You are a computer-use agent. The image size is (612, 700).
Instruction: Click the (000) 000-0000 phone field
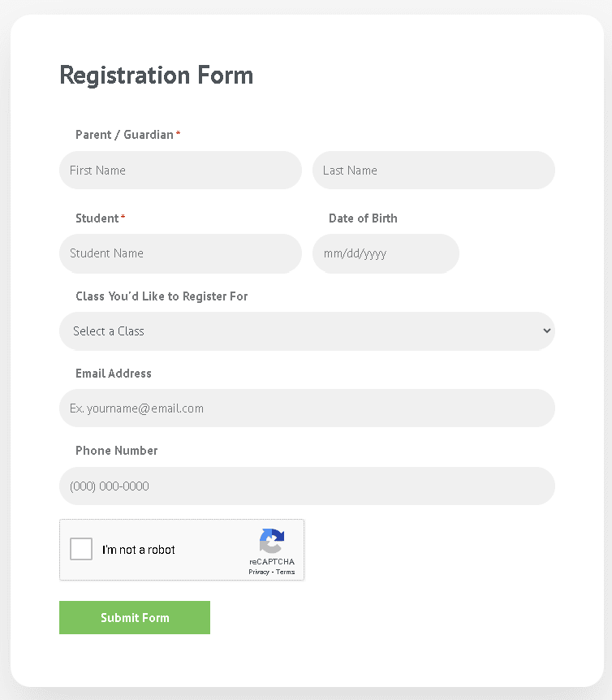click(307, 486)
